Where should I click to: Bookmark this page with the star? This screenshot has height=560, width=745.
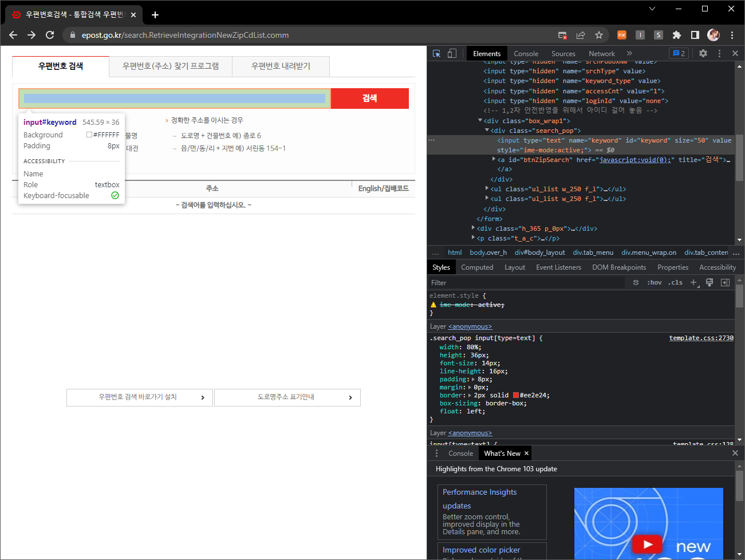pos(599,35)
